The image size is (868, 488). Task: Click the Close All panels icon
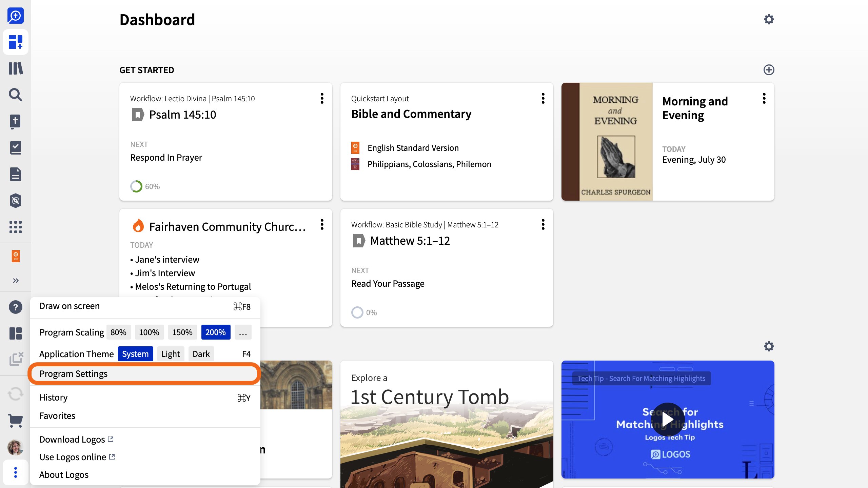pyautogui.click(x=16, y=359)
